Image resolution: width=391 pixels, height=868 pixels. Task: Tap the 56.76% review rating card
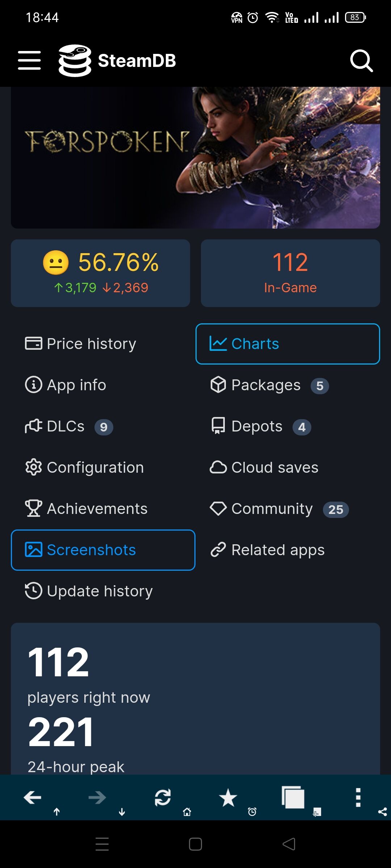(x=100, y=273)
